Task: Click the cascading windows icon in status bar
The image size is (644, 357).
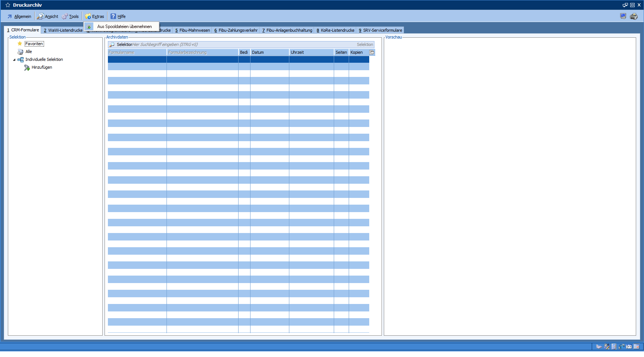Action: (x=622, y=347)
